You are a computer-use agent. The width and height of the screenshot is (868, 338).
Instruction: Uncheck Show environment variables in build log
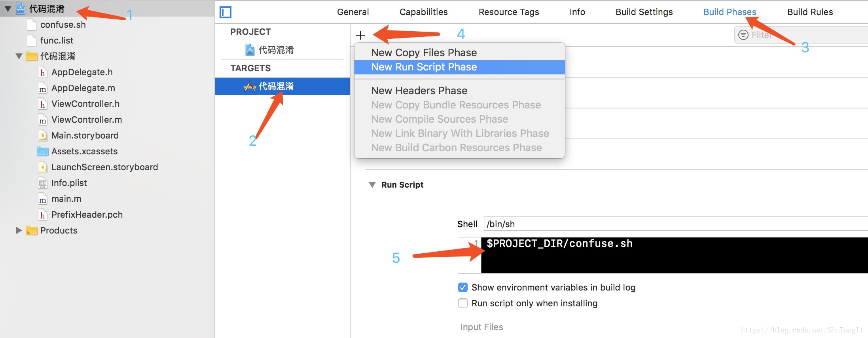click(x=463, y=287)
